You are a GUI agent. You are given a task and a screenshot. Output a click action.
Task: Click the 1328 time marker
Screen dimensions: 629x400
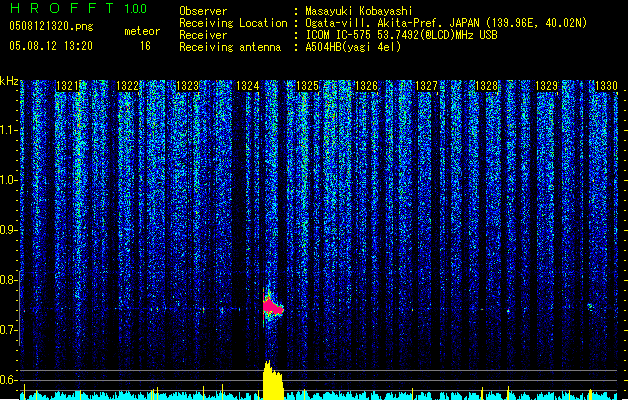coord(486,86)
